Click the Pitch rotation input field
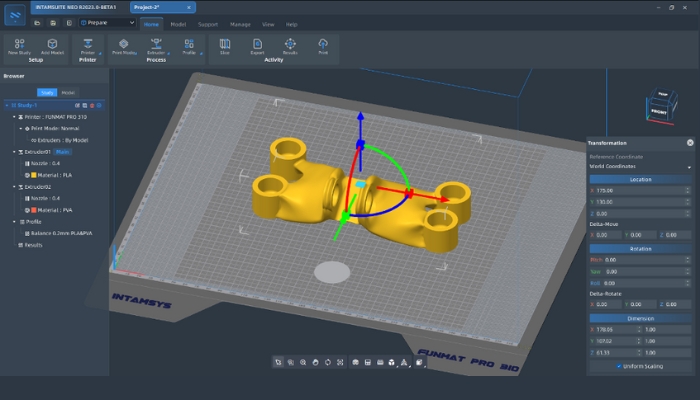Image resolution: width=700 pixels, height=400 pixels. [640, 260]
